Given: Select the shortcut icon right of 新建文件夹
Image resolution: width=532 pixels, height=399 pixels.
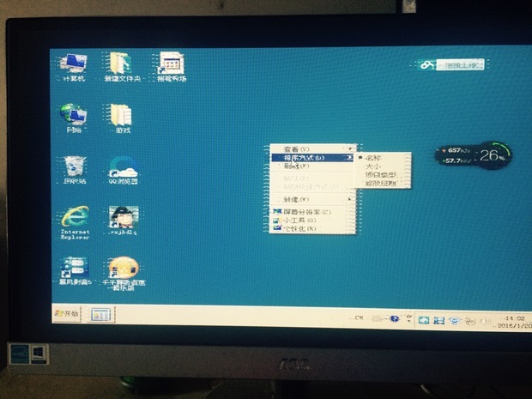Looking at the screenshot, I should tap(172, 67).
